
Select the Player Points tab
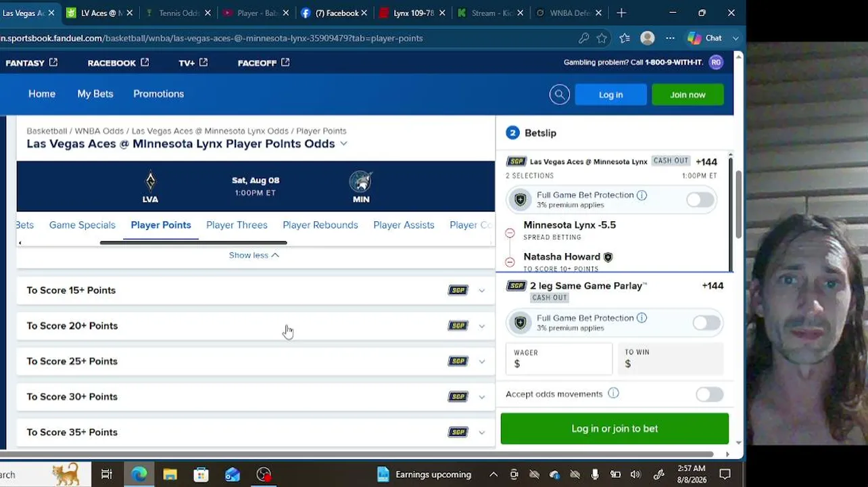(x=161, y=225)
